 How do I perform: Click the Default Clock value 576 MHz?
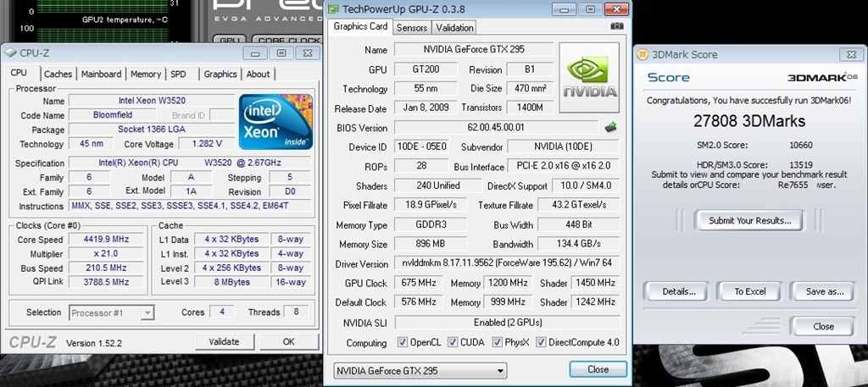click(x=418, y=301)
